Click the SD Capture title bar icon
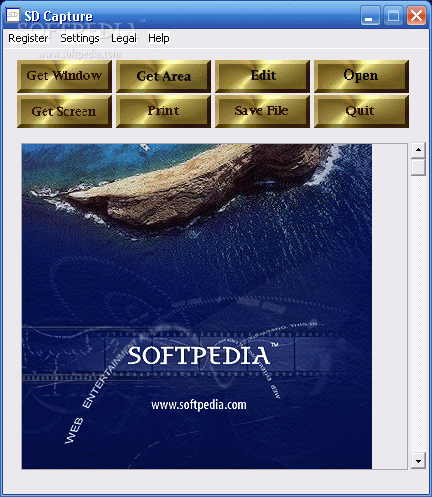The width and height of the screenshot is (432, 497). (13, 15)
